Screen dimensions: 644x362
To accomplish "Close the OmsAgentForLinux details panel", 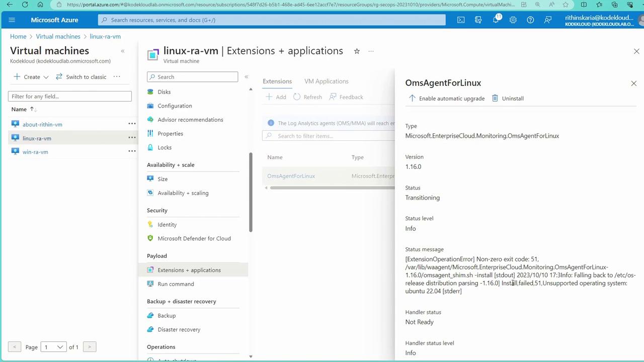I will [x=634, y=83].
